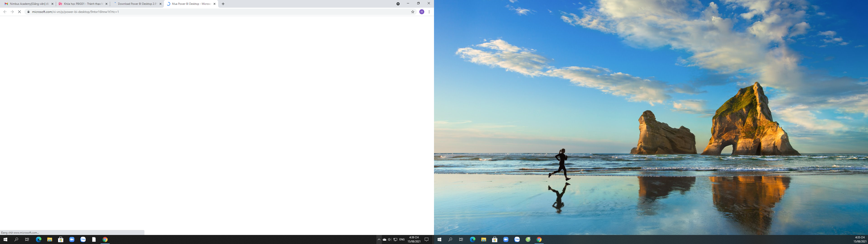
Task: Open File Explorer on taskbar below Chrome
Action: click(x=50, y=240)
